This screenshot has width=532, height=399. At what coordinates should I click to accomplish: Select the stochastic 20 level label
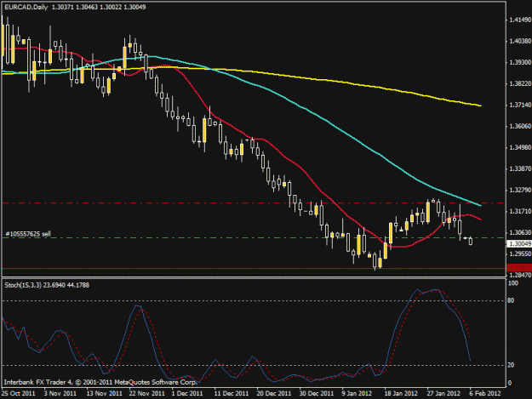[511, 365]
